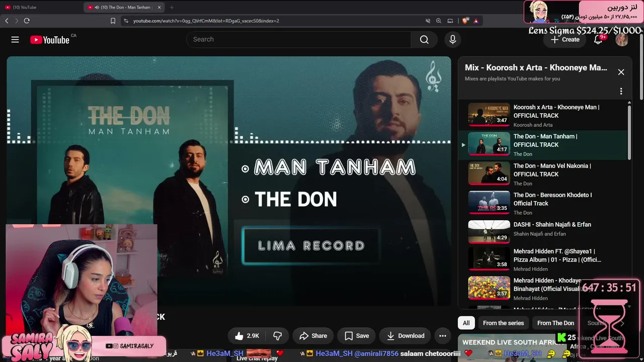Close The Don - Man Tanham tab
The image size is (644, 362).
(x=159, y=7)
